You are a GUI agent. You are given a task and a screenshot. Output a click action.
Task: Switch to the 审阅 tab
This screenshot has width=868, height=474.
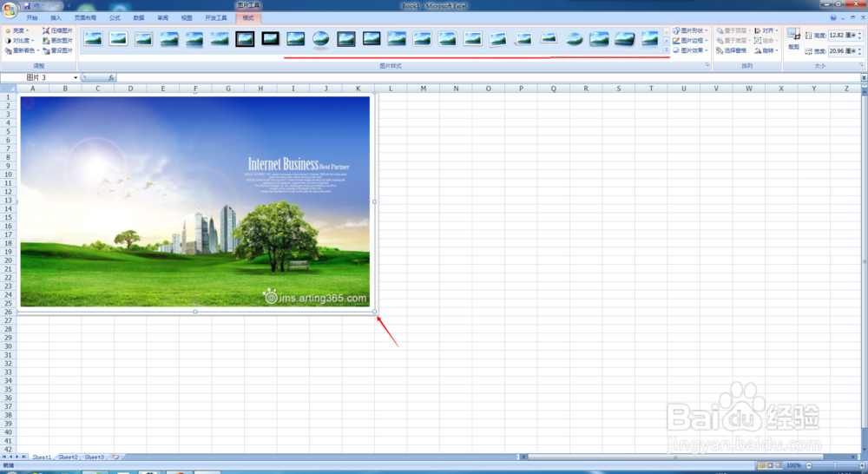point(162,17)
